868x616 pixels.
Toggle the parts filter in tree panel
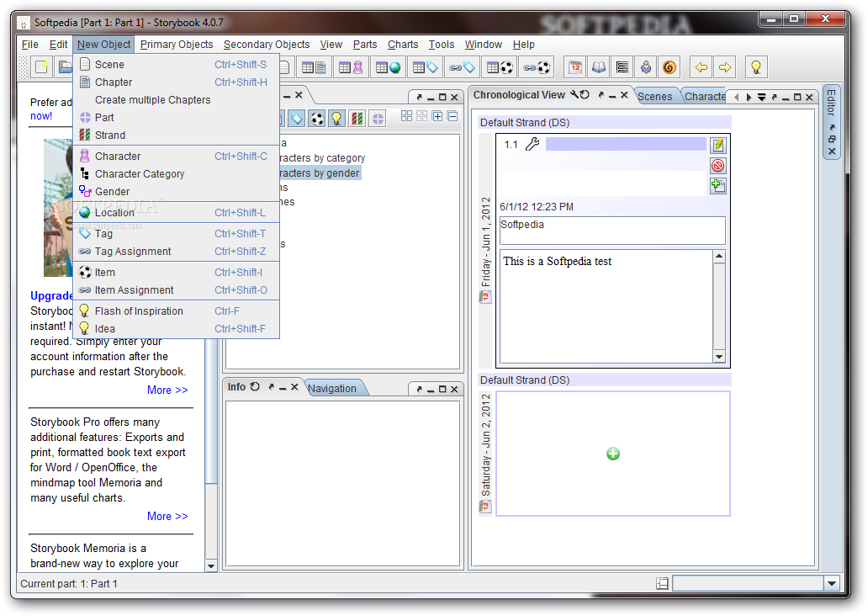pos(378,118)
